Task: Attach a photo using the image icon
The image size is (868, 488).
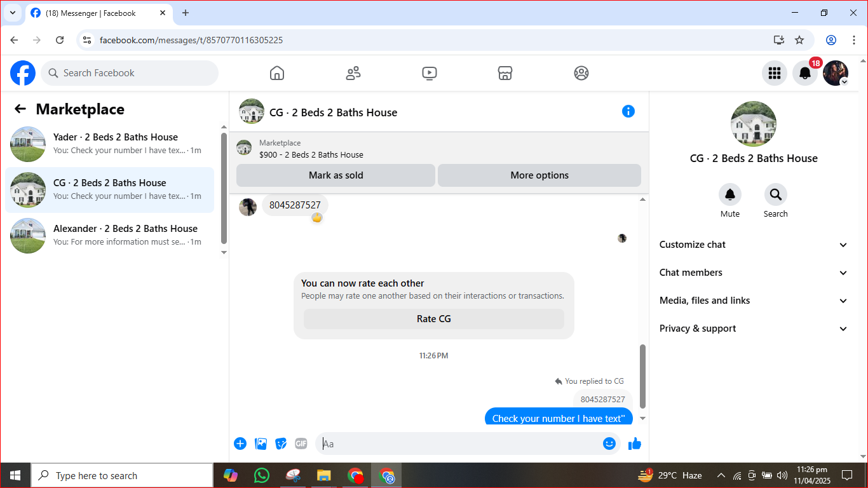Action: [x=261, y=444]
